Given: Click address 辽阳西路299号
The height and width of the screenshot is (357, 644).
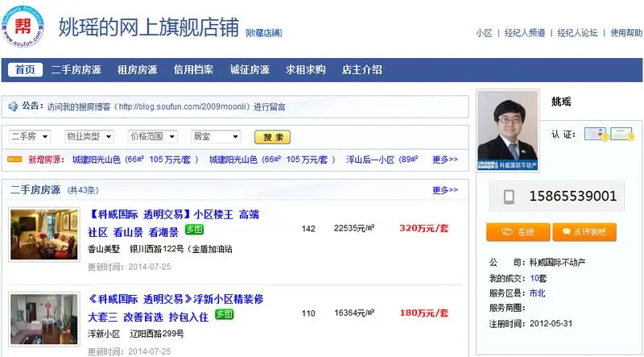Looking at the screenshot, I should [157, 334].
